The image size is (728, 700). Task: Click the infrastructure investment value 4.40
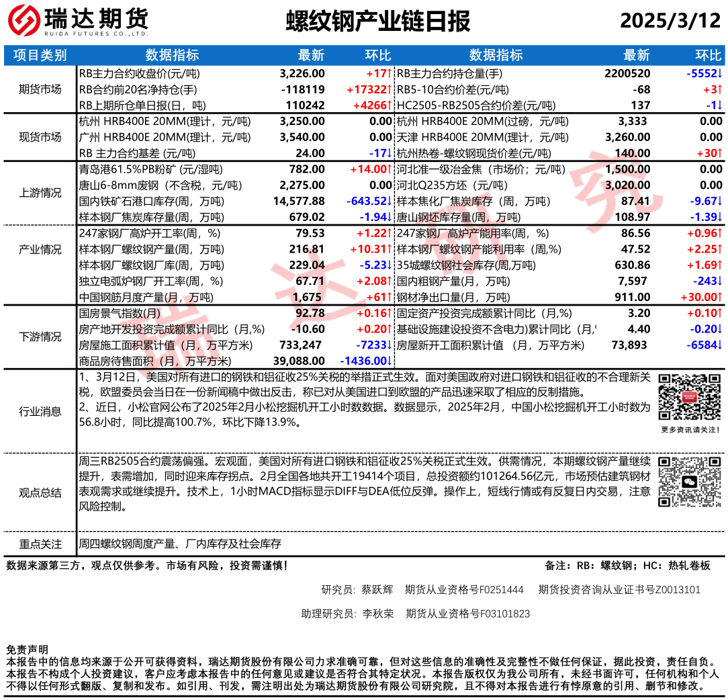639,329
